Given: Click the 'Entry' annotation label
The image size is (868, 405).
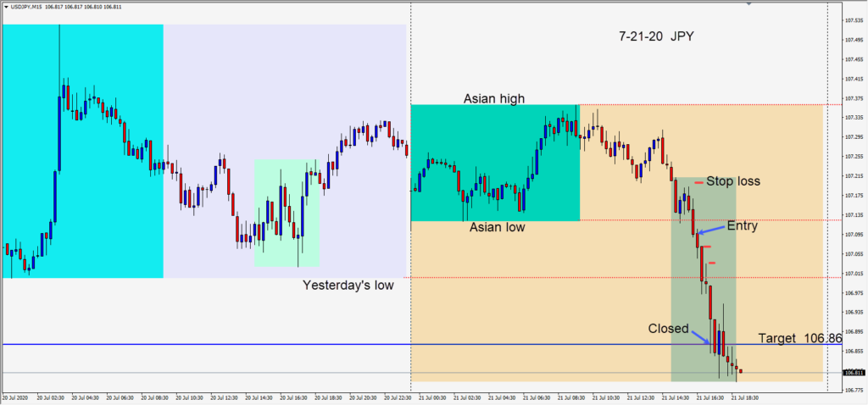Looking at the screenshot, I should 743,226.
